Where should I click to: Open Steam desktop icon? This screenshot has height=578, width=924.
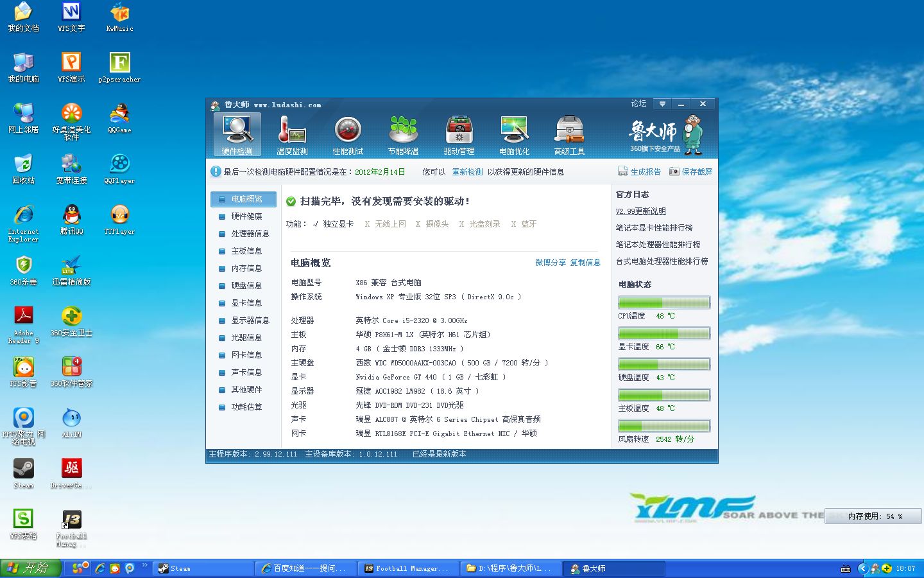pos(23,474)
